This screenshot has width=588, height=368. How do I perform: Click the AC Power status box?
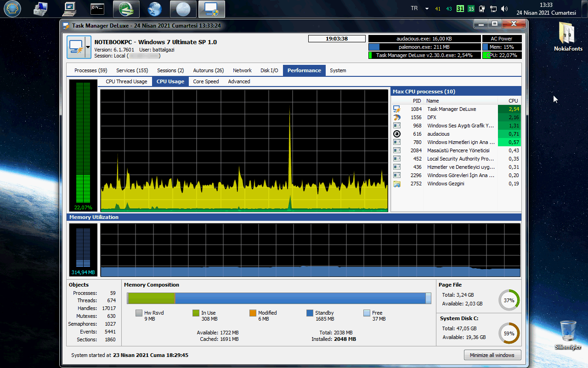click(x=502, y=39)
